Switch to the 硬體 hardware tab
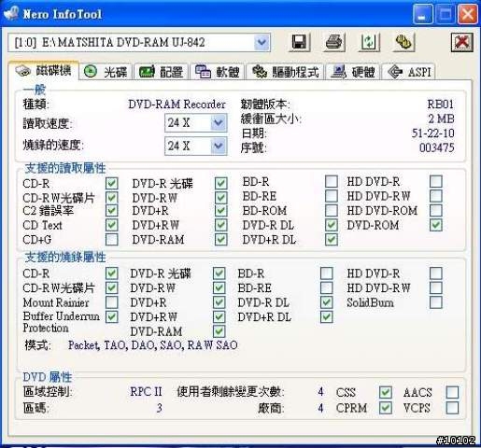The image size is (481, 448). pos(353,72)
